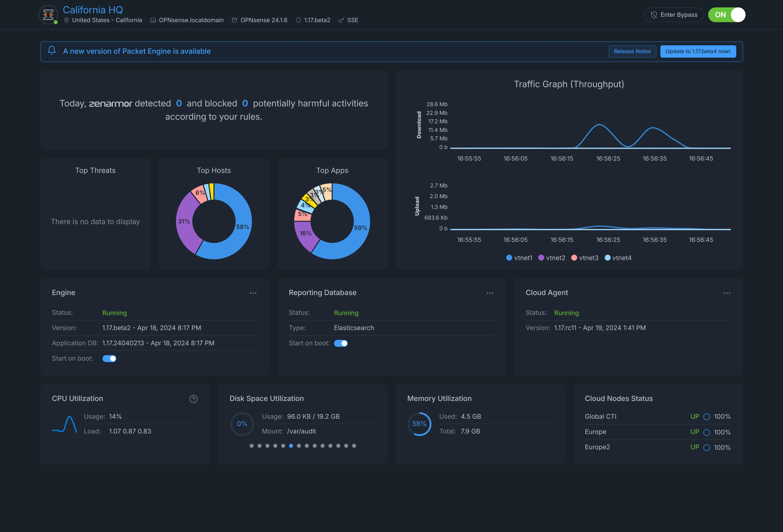Image resolution: width=783 pixels, height=532 pixels.
Task: Click Global CTI status circle icon
Action: click(707, 417)
